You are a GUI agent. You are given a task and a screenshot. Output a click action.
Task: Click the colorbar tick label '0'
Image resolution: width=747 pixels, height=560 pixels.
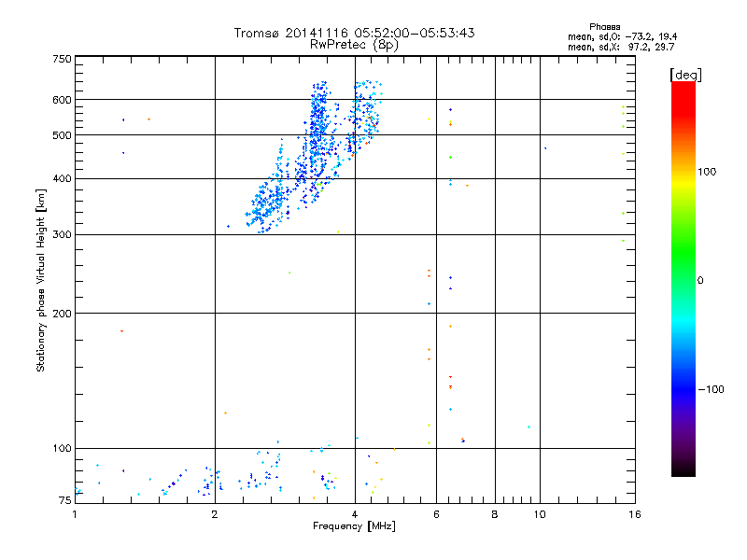pyautogui.click(x=699, y=280)
